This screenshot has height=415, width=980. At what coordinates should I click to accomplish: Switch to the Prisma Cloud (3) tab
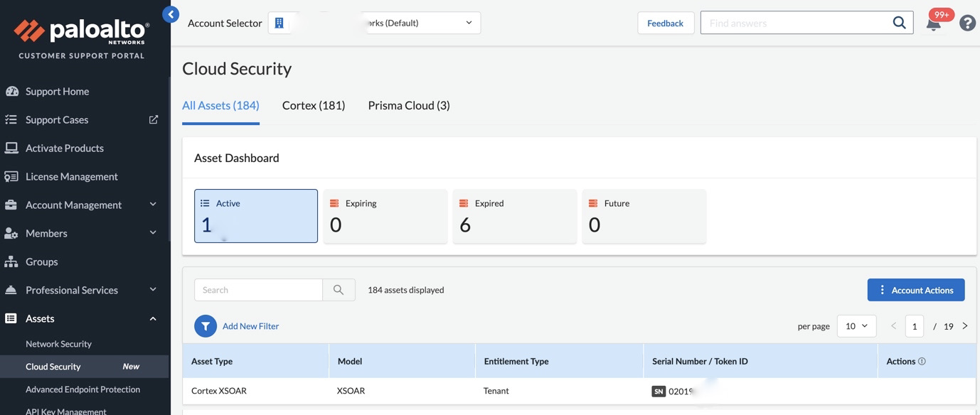(409, 105)
